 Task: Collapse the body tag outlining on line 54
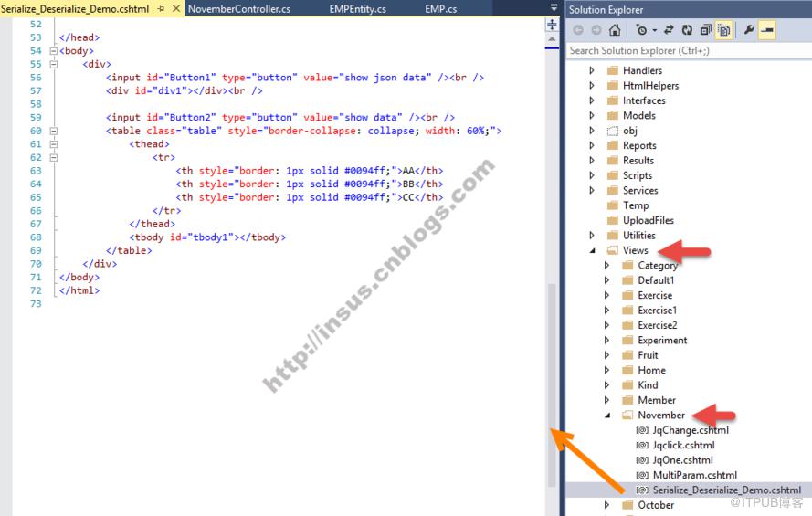tap(53, 51)
